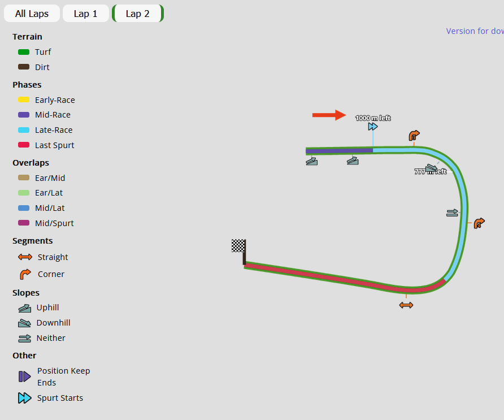Click the 'Slopes' legend heading
This screenshot has height=420, width=504.
point(26,293)
